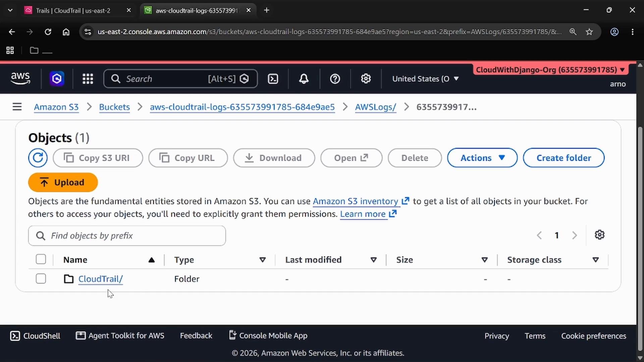Open Agent Toolkit for AWS footer link
Screen dimensions: 644x362
pos(120,336)
